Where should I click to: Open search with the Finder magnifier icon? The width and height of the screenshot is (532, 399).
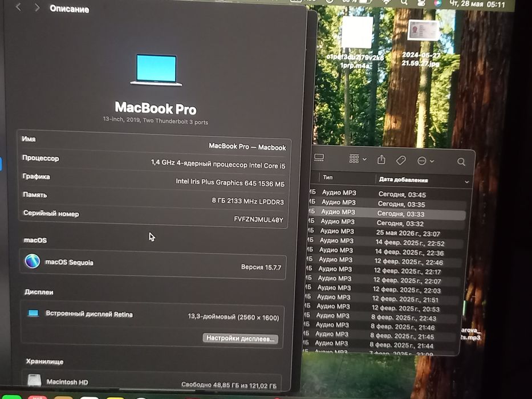click(x=461, y=162)
